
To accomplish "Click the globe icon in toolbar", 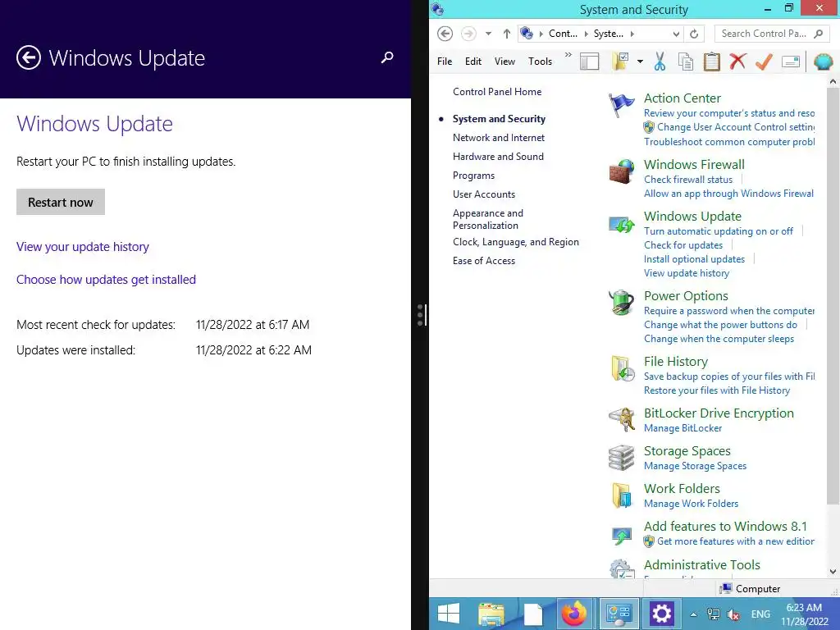I will [823, 62].
